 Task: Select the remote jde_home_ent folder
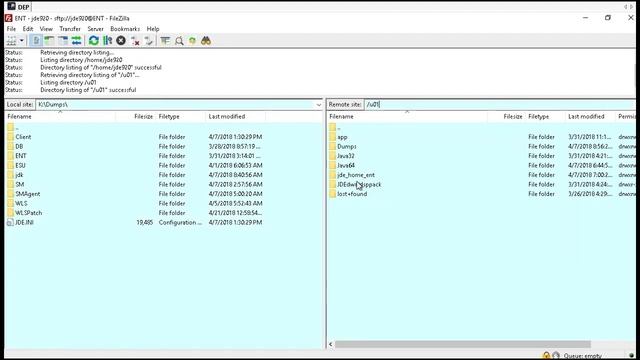click(356, 175)
